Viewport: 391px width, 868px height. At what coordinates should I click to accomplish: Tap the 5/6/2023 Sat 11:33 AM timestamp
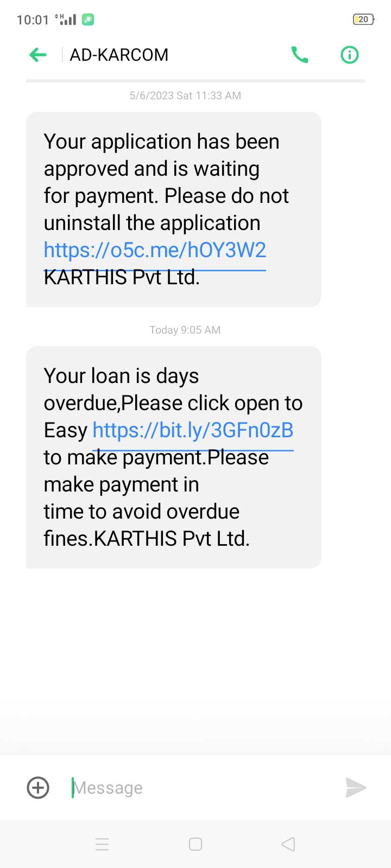pyautogui.click(x=185, y=96)
